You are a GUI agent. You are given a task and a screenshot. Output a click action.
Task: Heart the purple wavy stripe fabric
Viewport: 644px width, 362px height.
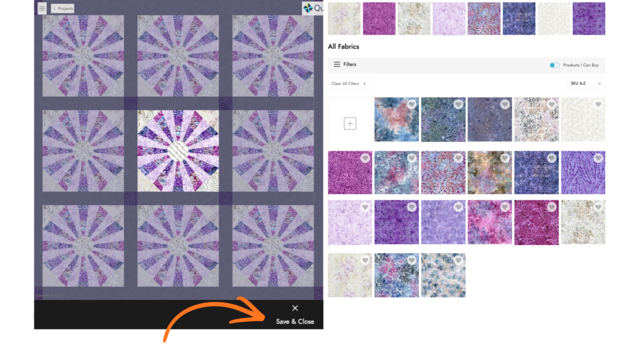(x=598, y=158)
